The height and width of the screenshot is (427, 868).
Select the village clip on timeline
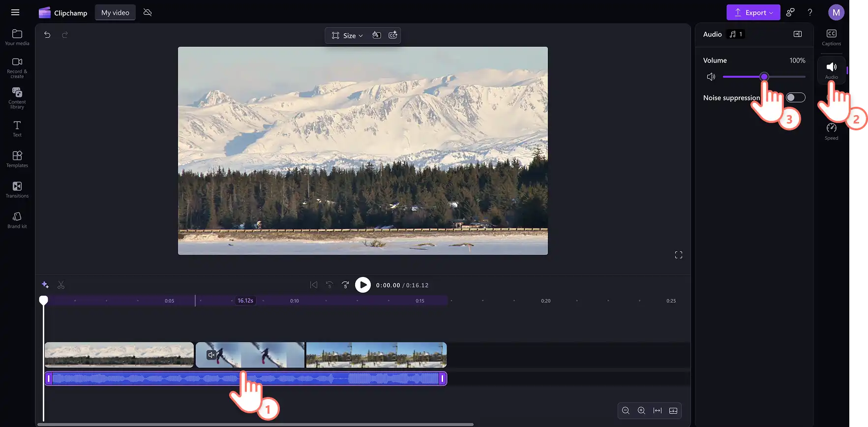376,355
